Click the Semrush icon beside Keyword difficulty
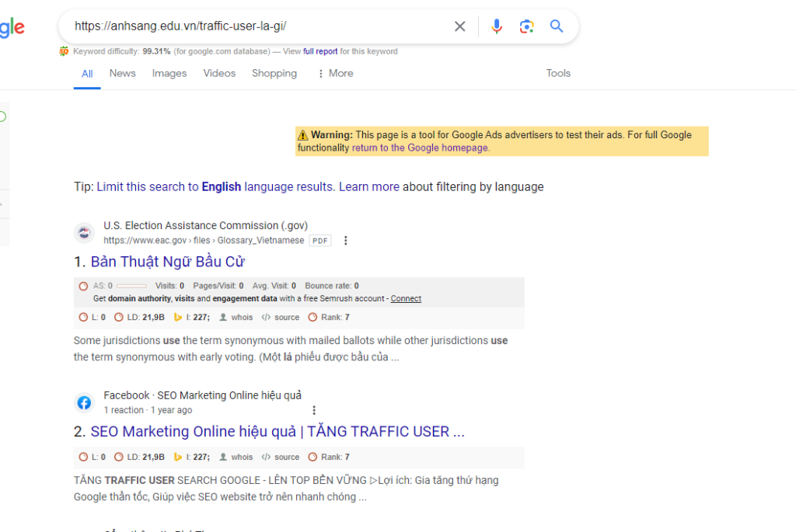The image size is (796, 532). pos(64,51)
